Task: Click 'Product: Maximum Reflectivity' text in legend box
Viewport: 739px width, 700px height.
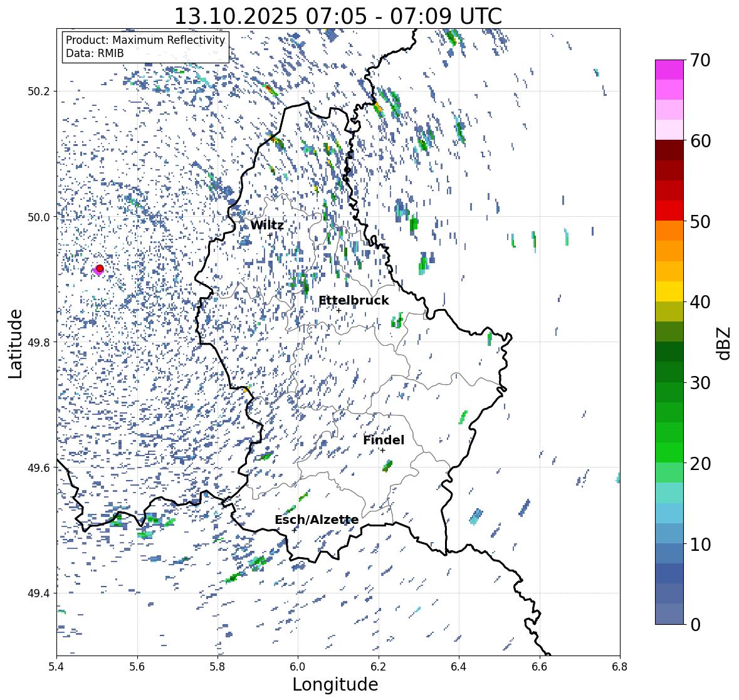Action: (x=145, y=40)
